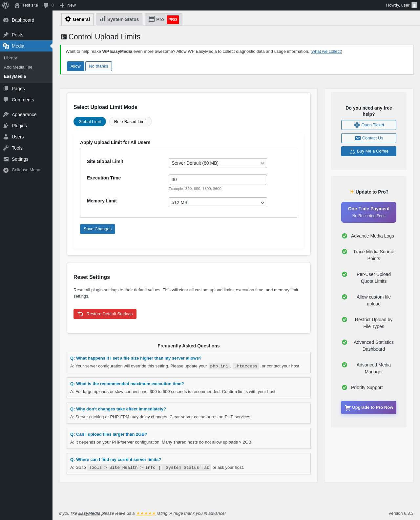
Task: Open the what we collect link
Action: tap(326, 52)
